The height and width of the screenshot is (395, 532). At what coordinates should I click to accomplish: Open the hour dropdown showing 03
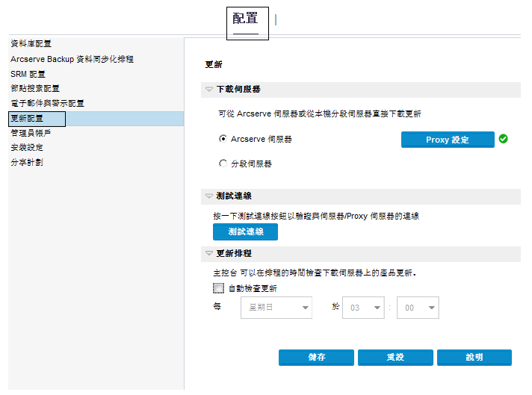click(362, 308)
